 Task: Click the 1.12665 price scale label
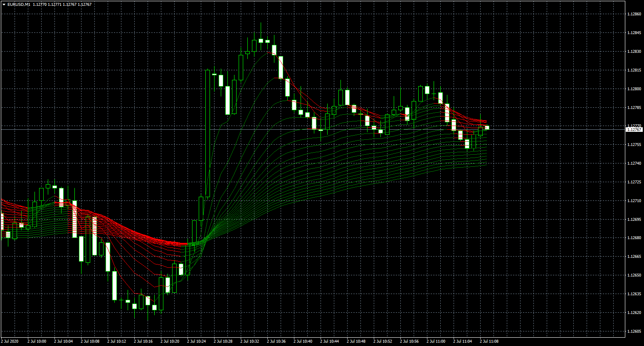(634, 257)
